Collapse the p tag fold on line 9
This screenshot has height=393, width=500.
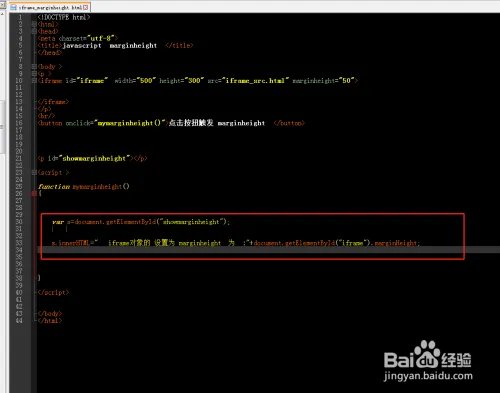click(x=34, y=74)
